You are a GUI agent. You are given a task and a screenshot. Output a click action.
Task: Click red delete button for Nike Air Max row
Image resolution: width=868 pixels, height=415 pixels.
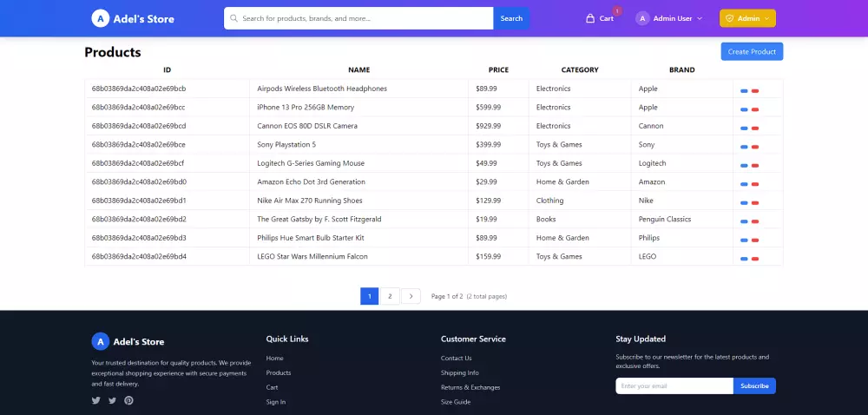click(755, 202)
